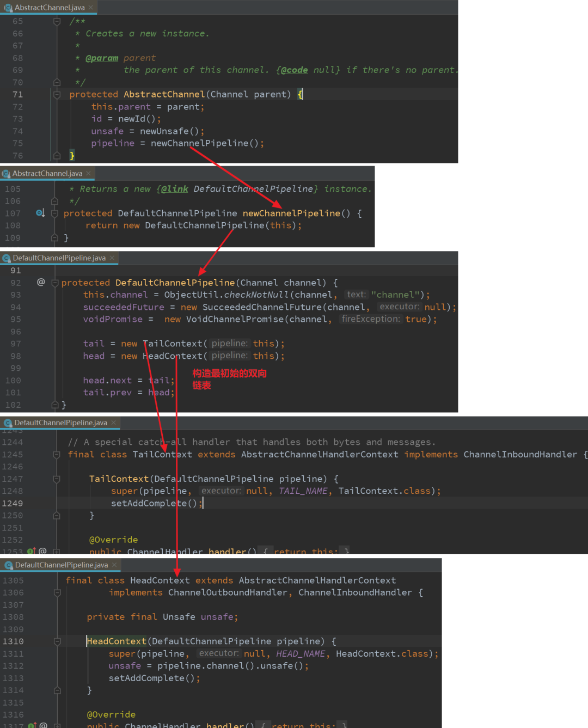The height and width of the screenshot is (728, 588).
Task: Click the 'fireException:' parameter hint on line 95
Action: click(x=371, y=319)
